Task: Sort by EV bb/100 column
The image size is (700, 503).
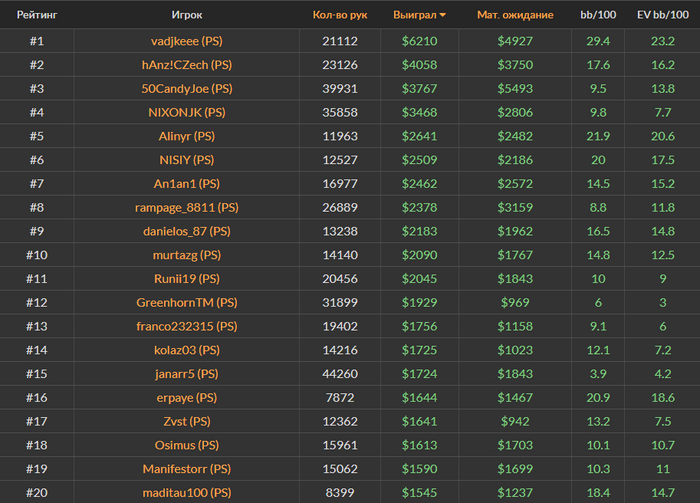Action: (663, 15)
